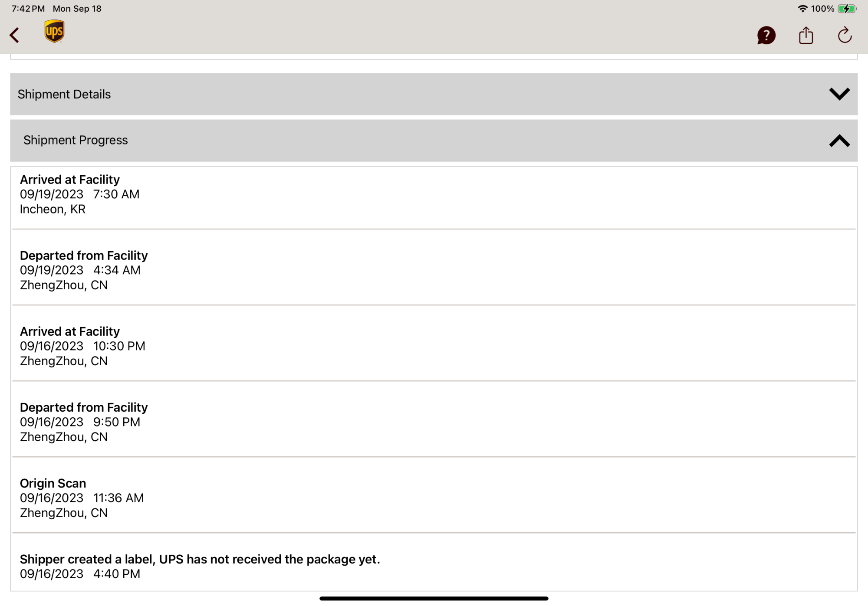This screenshot has height=606, width=868.
Task: Tap the home indicator bar
Action: pyautogui.click(x=434, y=599)
